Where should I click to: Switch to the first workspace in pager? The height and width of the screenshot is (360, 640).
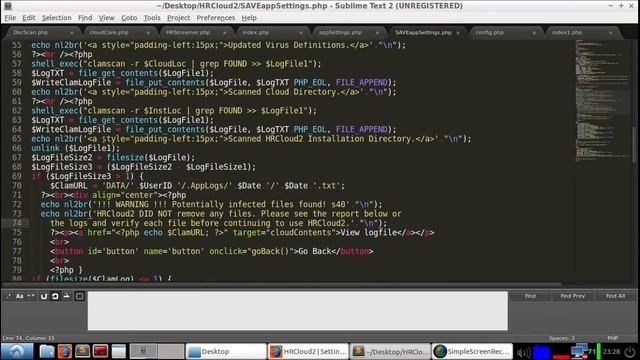(x=143, y=351)
